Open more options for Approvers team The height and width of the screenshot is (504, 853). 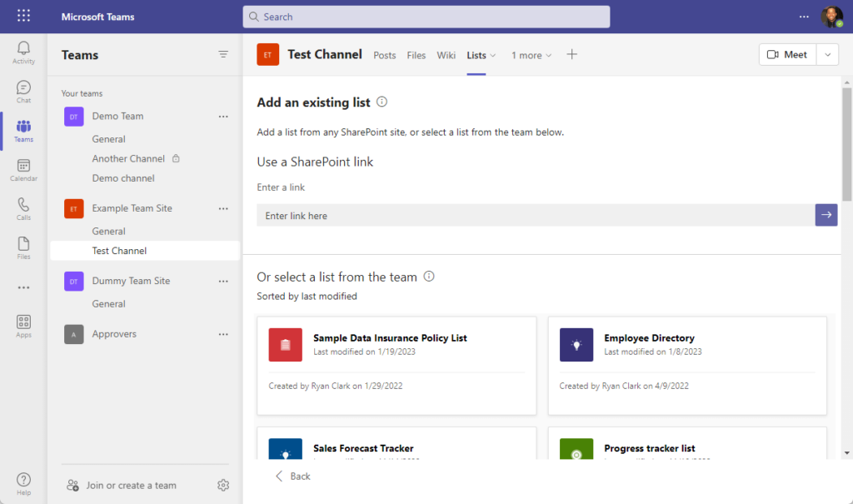223,334
